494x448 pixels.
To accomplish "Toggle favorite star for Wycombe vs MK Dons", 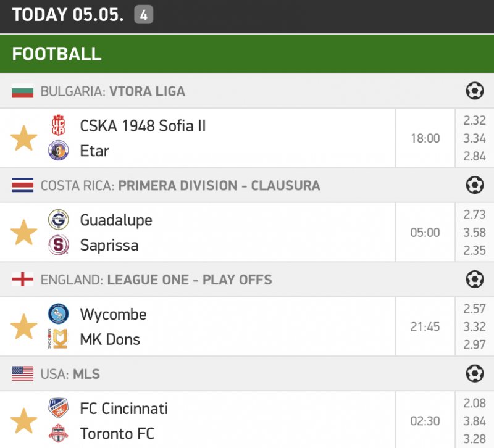I will [x=24, y=326].
